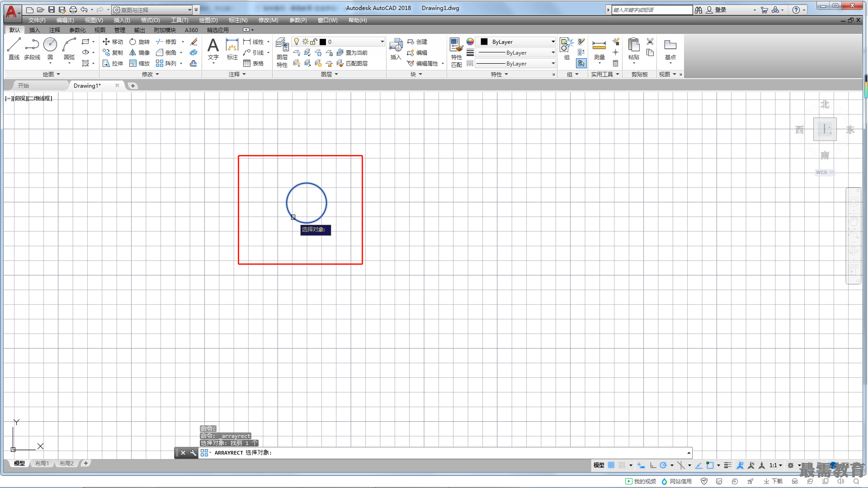The image size is (868, 488).
Task: Click the 粘贴 (Paste) clipboard icon
Action: (x=634, y=49)
